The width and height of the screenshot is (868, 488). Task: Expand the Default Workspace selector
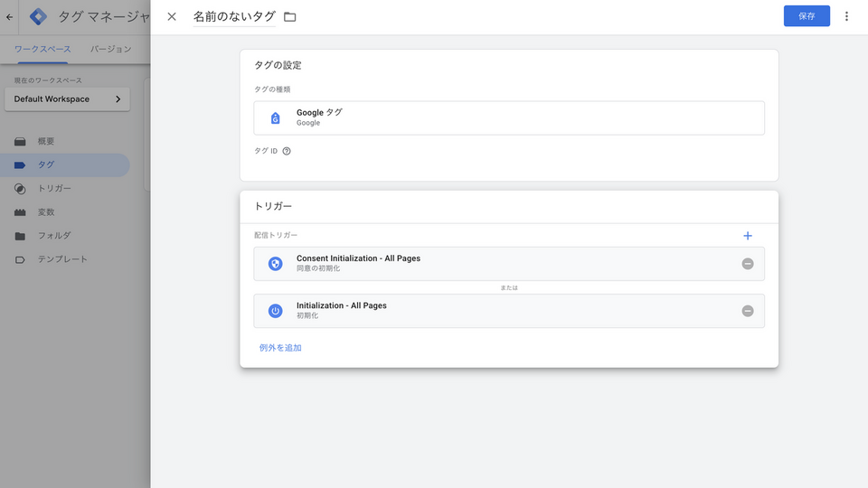point(67,99)
